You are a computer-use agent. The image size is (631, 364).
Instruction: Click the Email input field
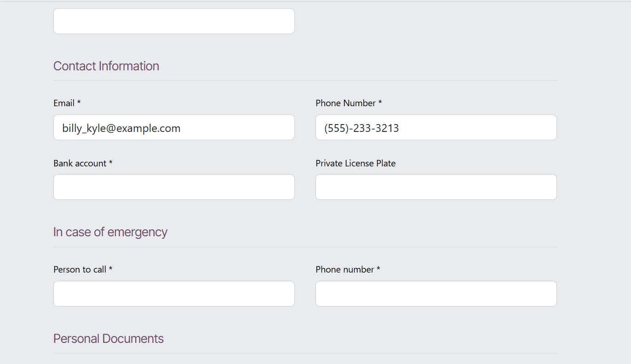click(174, 127)
